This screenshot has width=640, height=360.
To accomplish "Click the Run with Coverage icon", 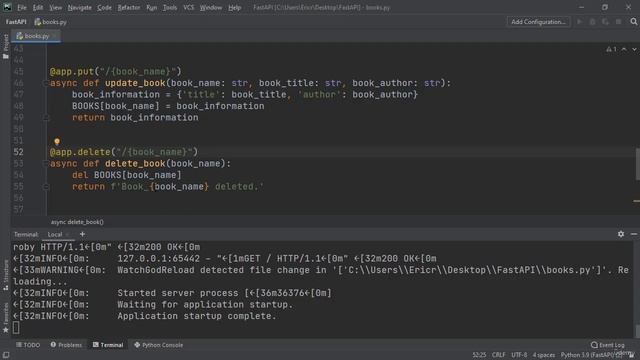I will (606, 22).
